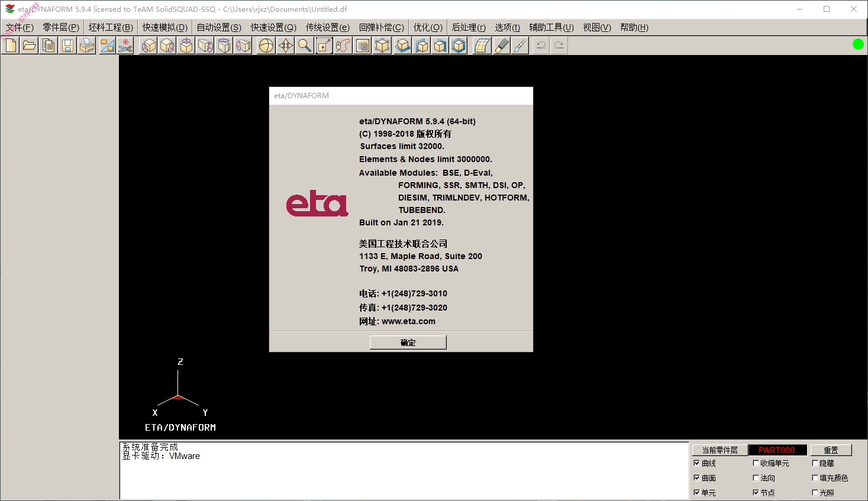This screenshot has width=868, height=501.
Task: Click the Import documents icon
Action: coord(49,46)
